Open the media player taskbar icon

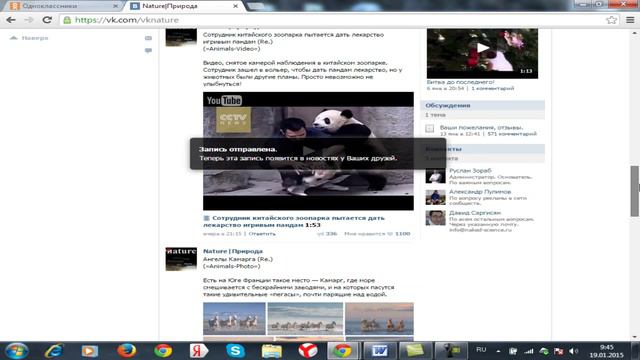point(89,351)
